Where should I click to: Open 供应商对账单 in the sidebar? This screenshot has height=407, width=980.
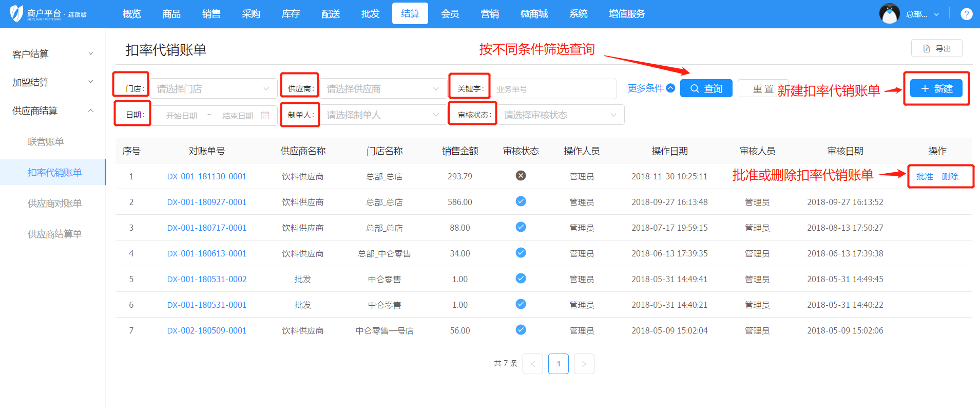(54, 203)
